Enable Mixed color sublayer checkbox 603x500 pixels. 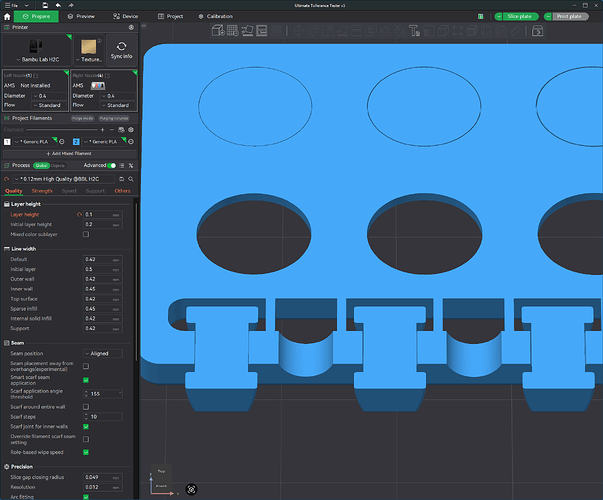86,234
